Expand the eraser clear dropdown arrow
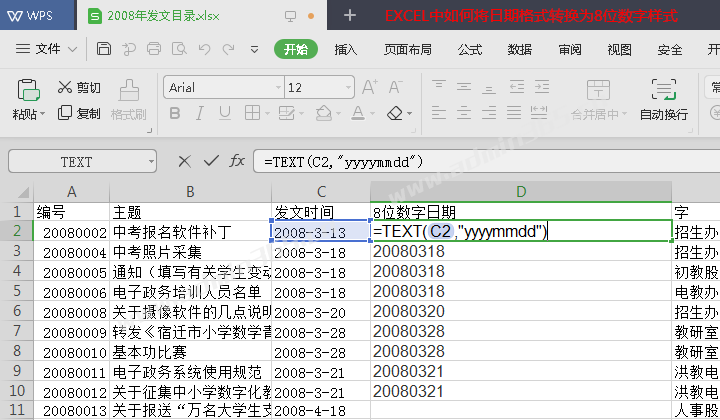This screenshot has width=720, height=420. 409,113
